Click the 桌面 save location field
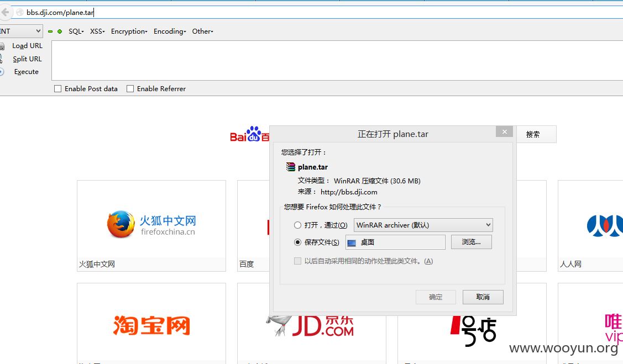This screenshot has width=623, height=364. coord(395,242)
